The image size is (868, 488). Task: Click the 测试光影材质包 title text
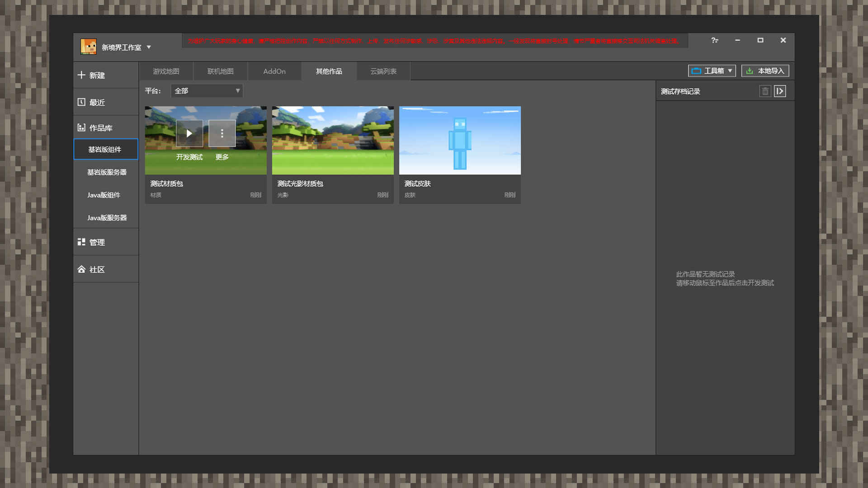click(x=300, y=183)
